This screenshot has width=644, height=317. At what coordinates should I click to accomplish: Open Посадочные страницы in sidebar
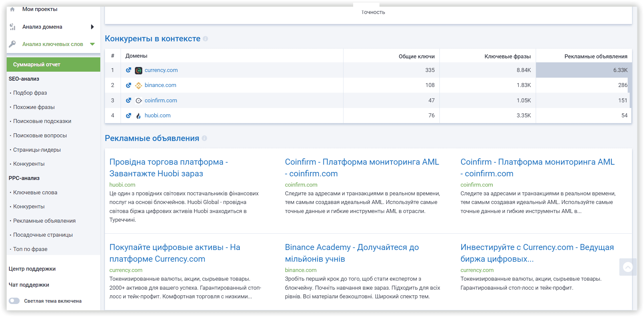coord(43,235)
